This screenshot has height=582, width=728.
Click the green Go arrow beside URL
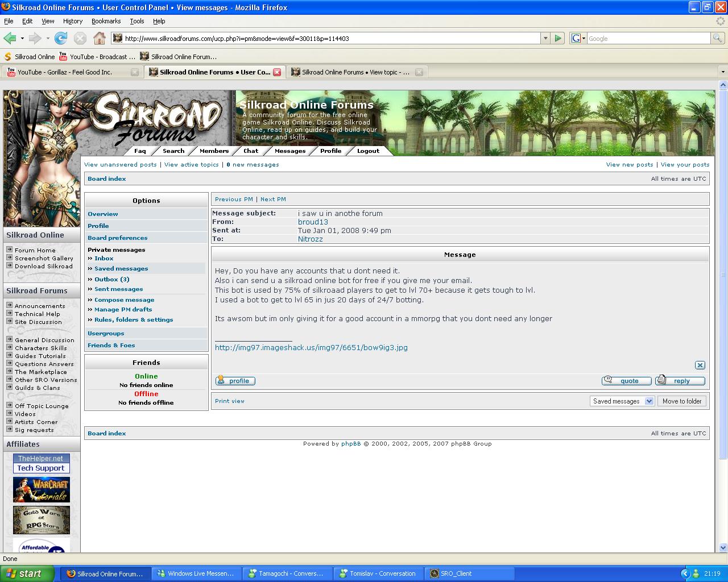(x=558, y=38)
